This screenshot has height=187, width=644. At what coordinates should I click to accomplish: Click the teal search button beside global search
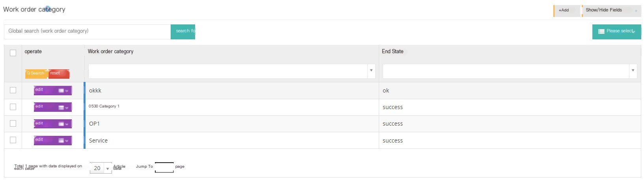[x=183, y=31]
